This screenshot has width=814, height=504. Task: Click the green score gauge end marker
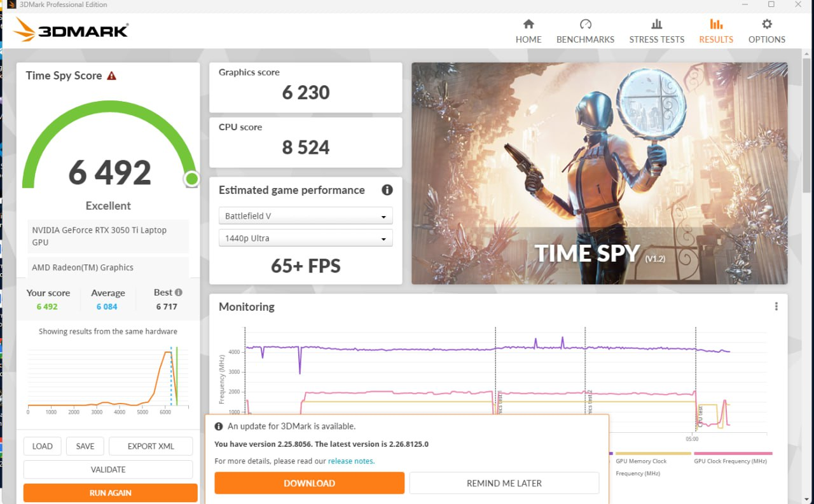click(x=191, y=179)
